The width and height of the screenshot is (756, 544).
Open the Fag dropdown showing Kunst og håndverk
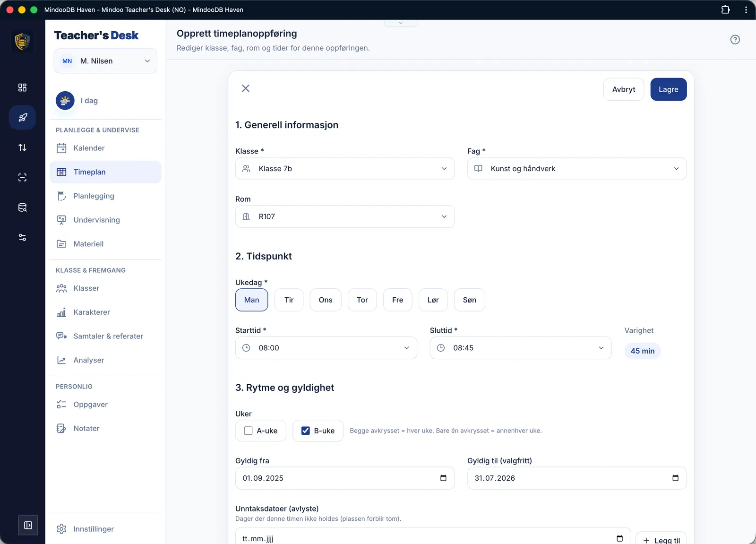click(577, 169)
